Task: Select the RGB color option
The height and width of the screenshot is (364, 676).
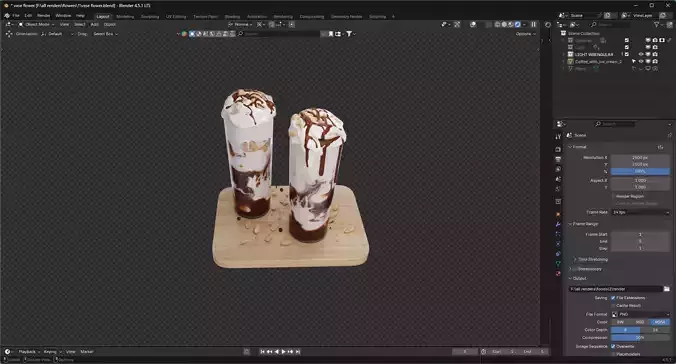Action: coord(640,322)
